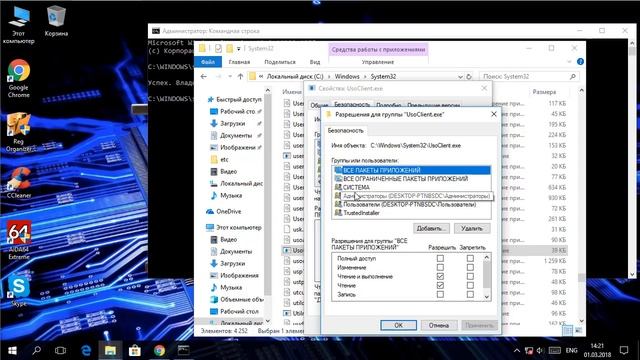
Task: Toggle Allow for Чтение
Action: (440, 285)
